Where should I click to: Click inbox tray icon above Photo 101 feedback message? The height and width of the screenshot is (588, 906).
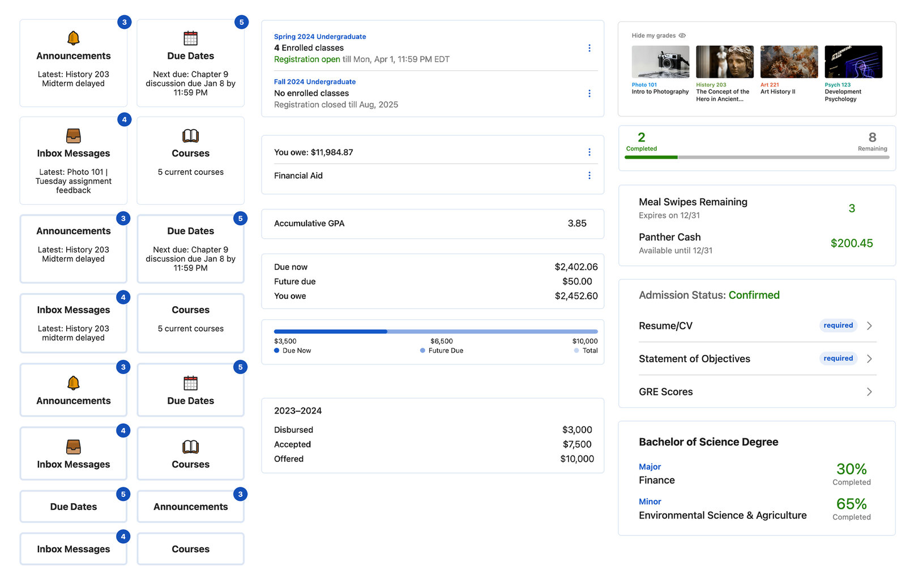pos(74,136)
